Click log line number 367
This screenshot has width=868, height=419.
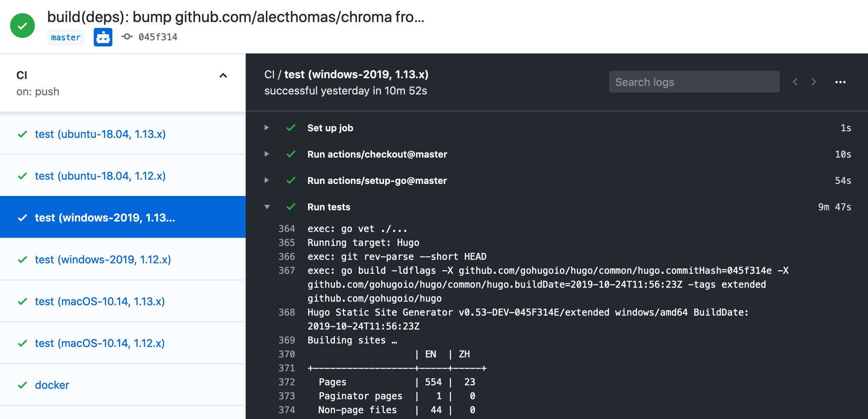[287, 271]
